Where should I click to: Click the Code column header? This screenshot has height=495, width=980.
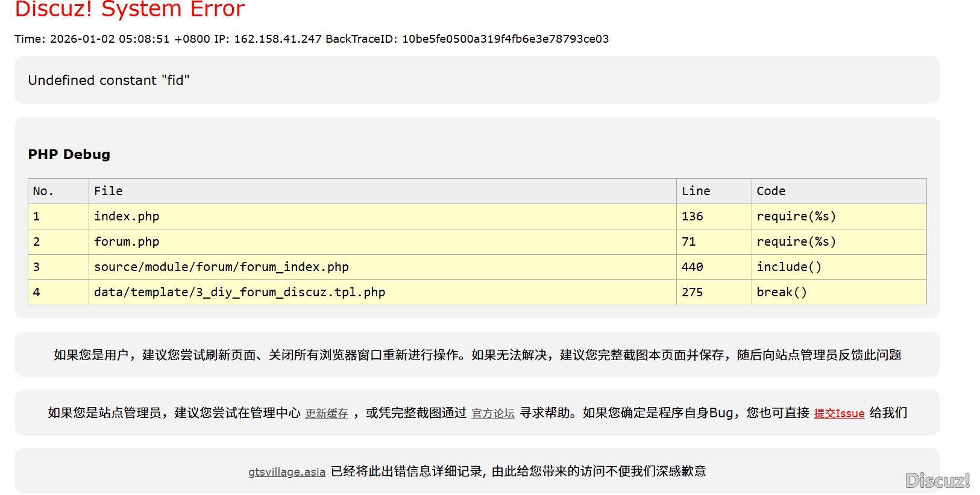(771, 191)
